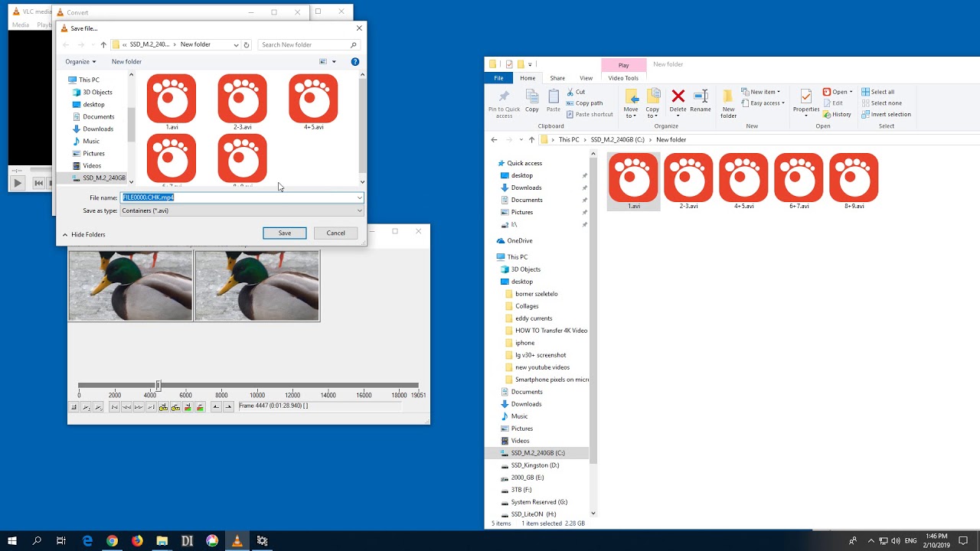The height and width of the screenshot is (551, 980).
Task: Open the Copy to dropdown in Explorer
Action: click(652, 103)
